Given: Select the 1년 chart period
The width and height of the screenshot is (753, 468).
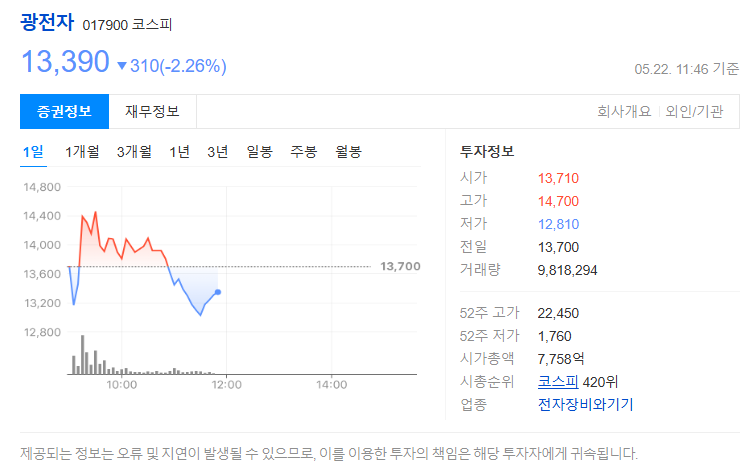Looking at the screenshot, I should (179, 152).
